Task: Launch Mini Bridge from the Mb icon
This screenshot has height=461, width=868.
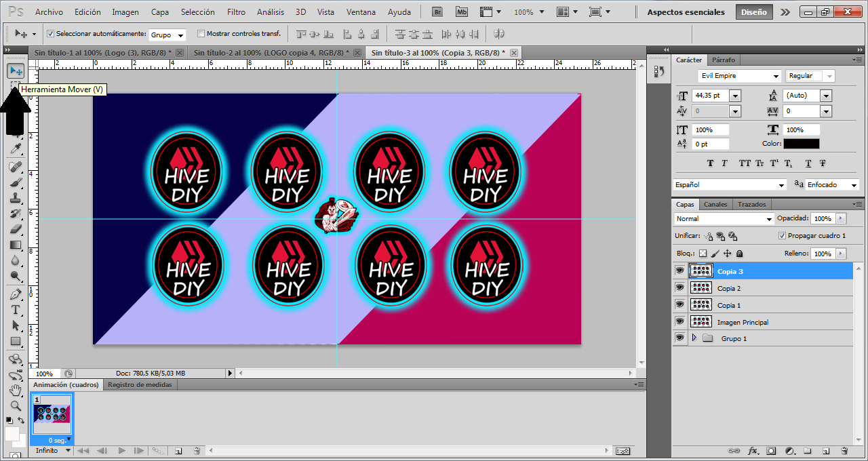Action: (x=462, y=12)
